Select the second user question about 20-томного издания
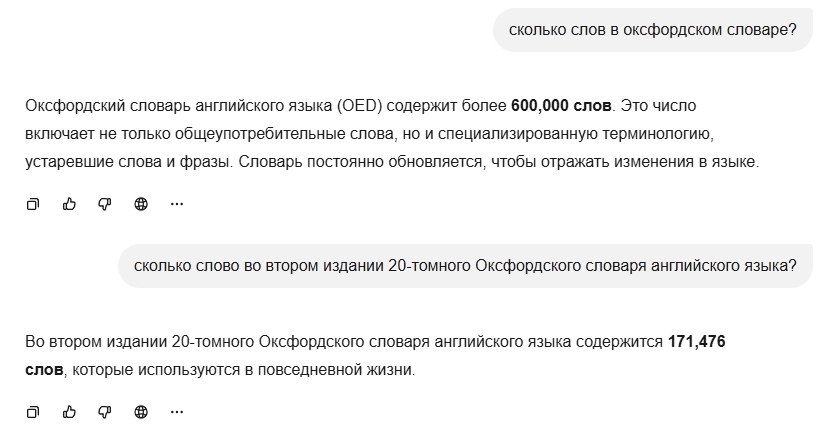Viewport: 823px width, 444px height. pos(465,266)
